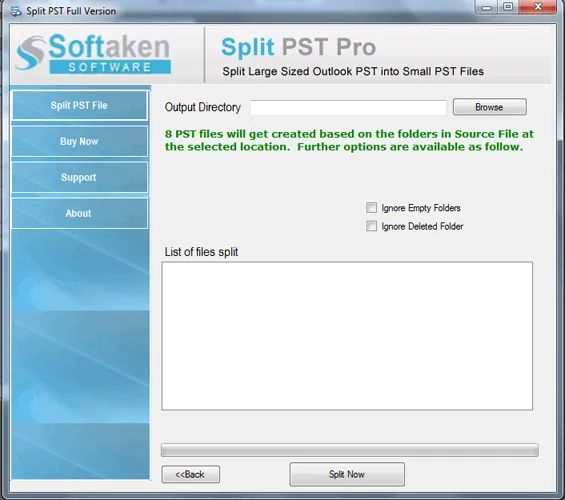Click the Browse button for output directory
The image size is (565, 500).
click(489, 107)
